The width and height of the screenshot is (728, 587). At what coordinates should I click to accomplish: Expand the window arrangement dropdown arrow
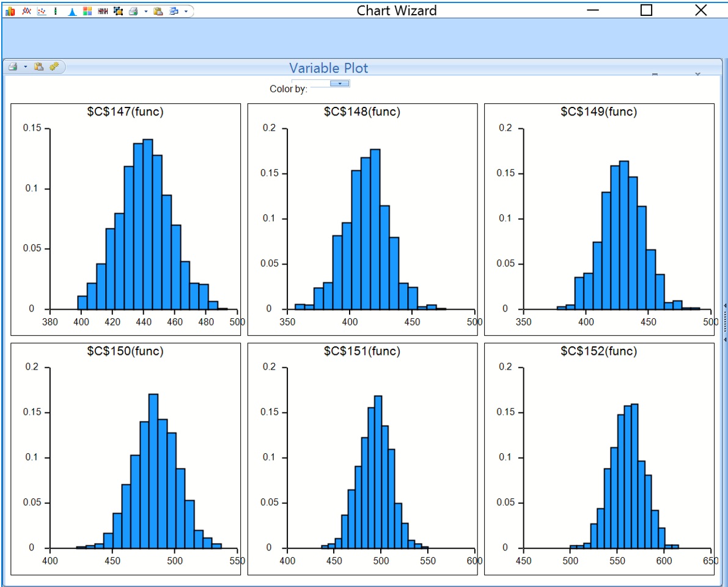tap(186, 11)
